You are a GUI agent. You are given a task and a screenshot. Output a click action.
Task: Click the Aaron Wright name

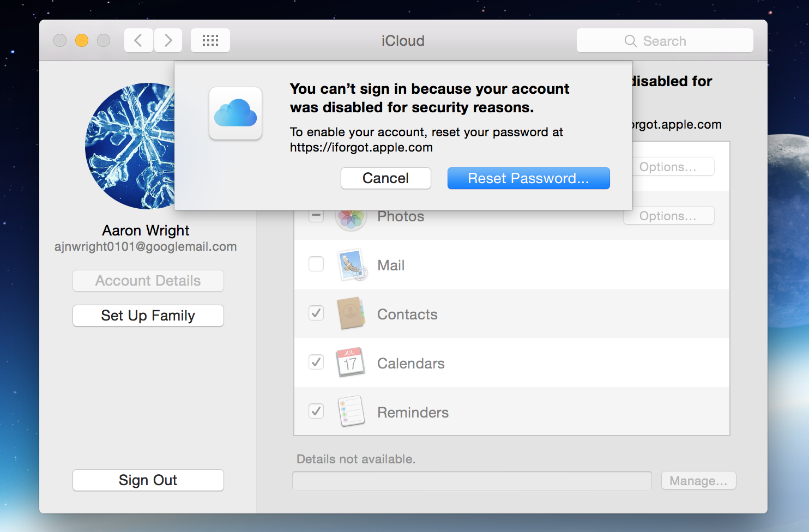coord(146,231)
